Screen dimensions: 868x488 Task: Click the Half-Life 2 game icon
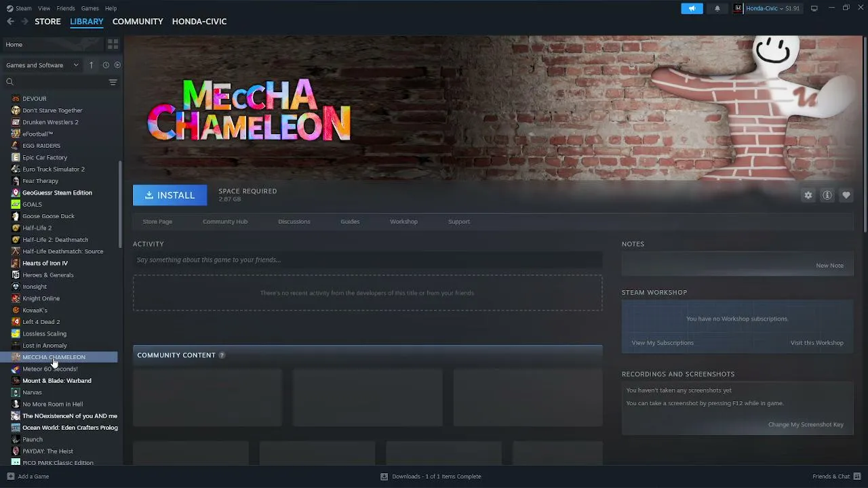point(16,228)
